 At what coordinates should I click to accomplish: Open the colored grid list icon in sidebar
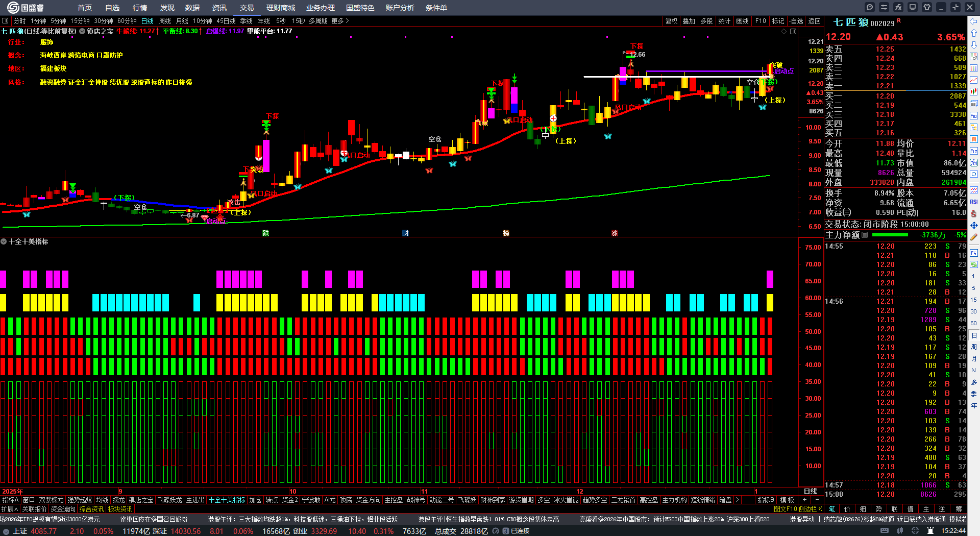[974, 68]
